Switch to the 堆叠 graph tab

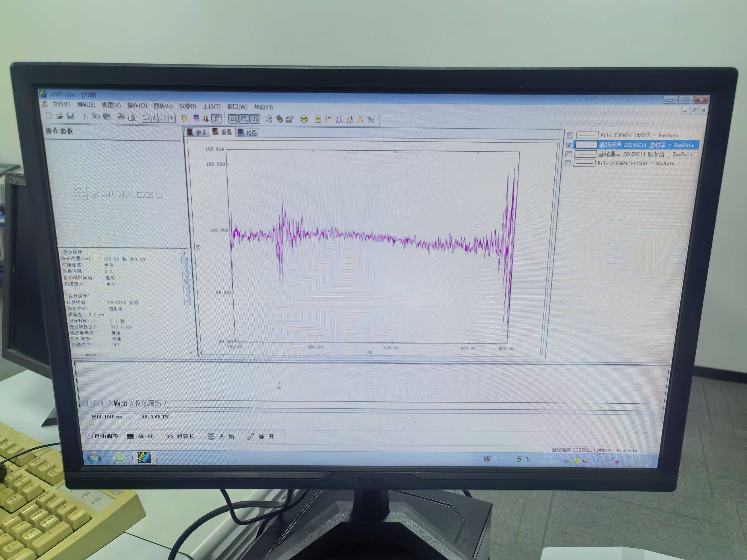pyautogui.click(x=247, y=133)
